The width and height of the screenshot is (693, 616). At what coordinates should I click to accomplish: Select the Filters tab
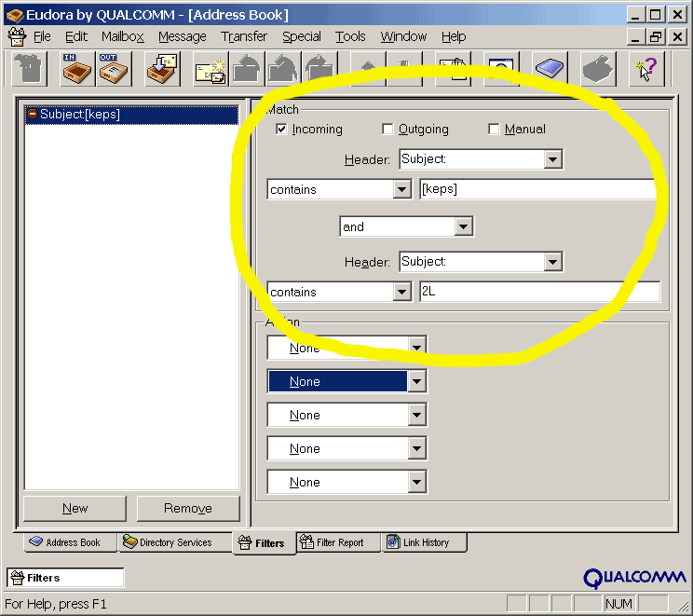pos(264,542)
